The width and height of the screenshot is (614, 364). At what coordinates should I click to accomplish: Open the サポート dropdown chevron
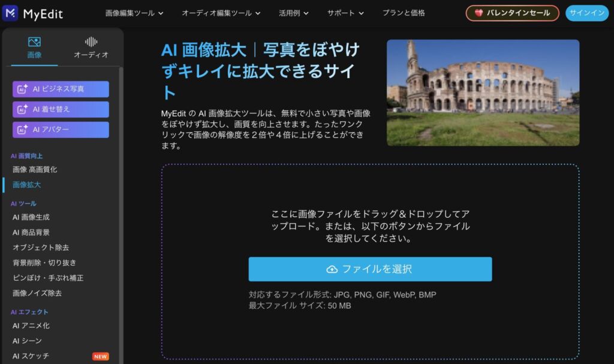click(362, 13)
